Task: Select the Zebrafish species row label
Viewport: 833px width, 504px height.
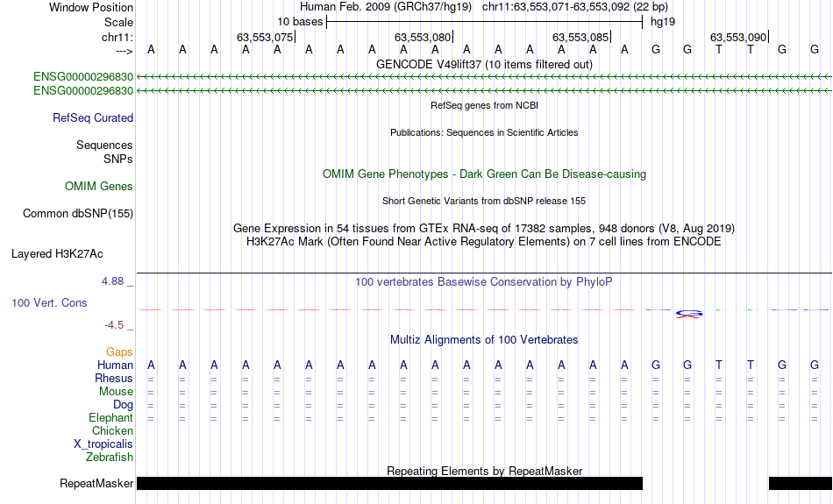Action: [110, 458]
